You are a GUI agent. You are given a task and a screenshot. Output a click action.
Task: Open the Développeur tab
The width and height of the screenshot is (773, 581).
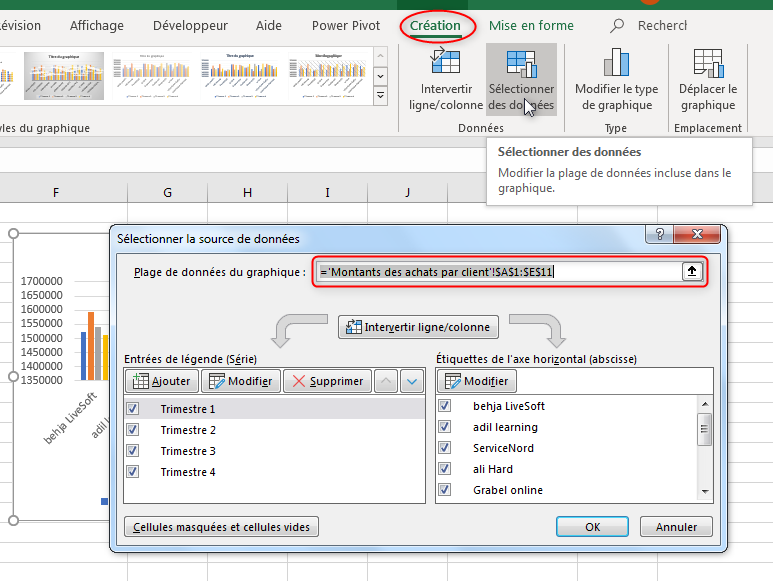pyautogui.click(x=190, y=26)
